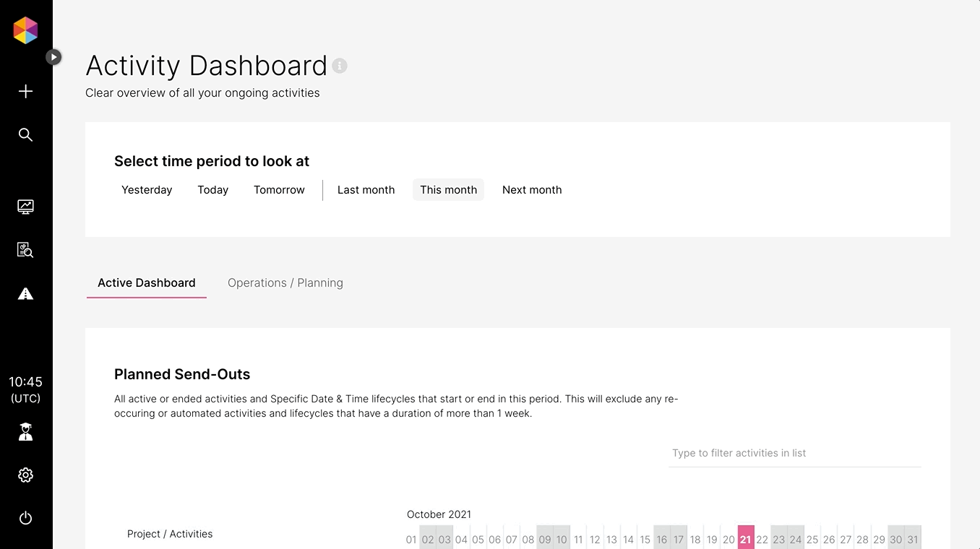The image size is (980, 549).
Task: Switch to the Active Dashboard tab
Action: pos(147,283)
